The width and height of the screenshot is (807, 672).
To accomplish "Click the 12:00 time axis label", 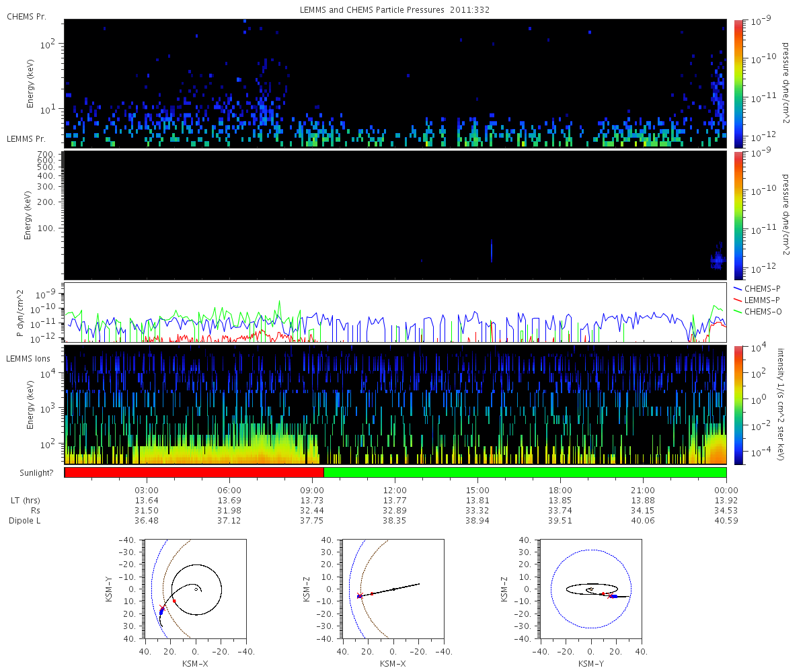I will [395, 490].
